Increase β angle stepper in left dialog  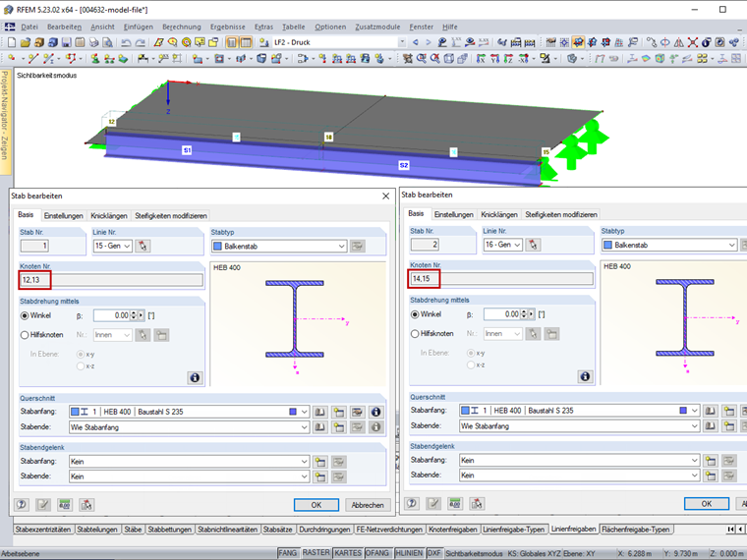(x=134, y=312)
